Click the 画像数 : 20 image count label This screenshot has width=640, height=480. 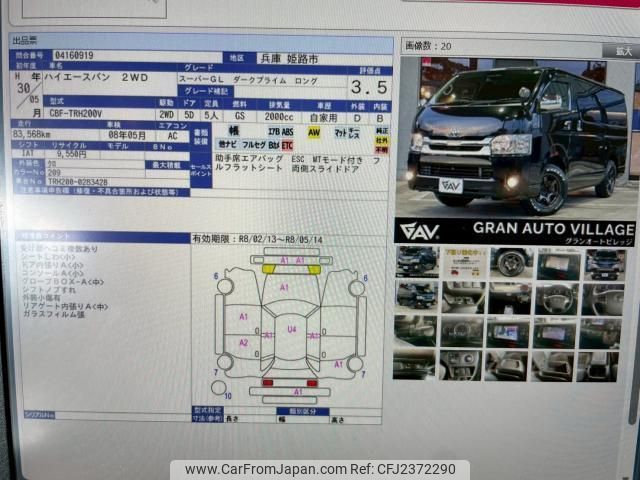click(x=428, y=46)
